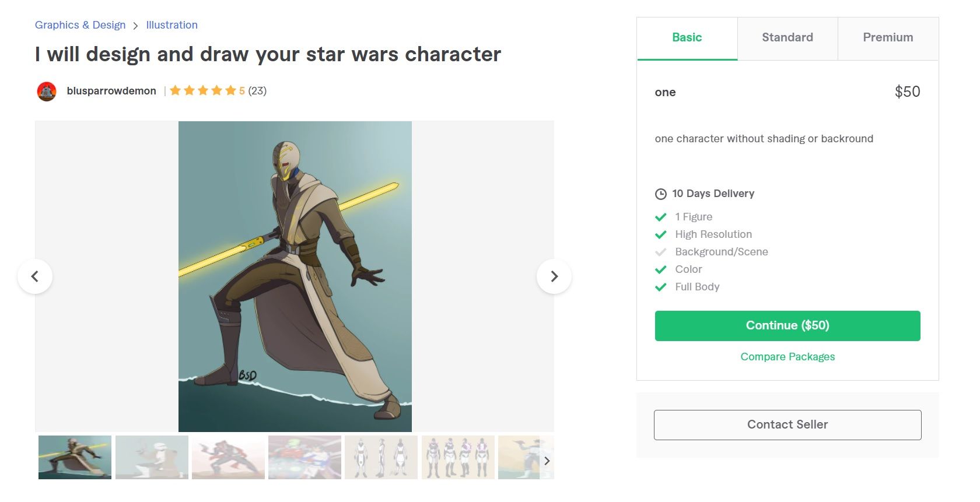Image resolution: width=980 pixels, height=502 pixels.
Task: Open Graphics & Design breadcrumb link
Action: [x=80, y=25]
